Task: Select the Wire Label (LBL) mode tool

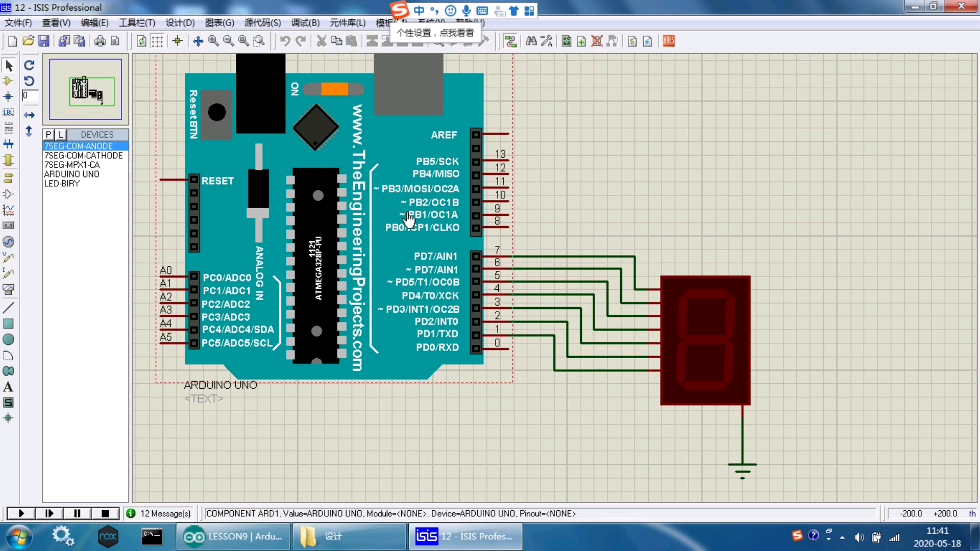Action: coord(8,112)
